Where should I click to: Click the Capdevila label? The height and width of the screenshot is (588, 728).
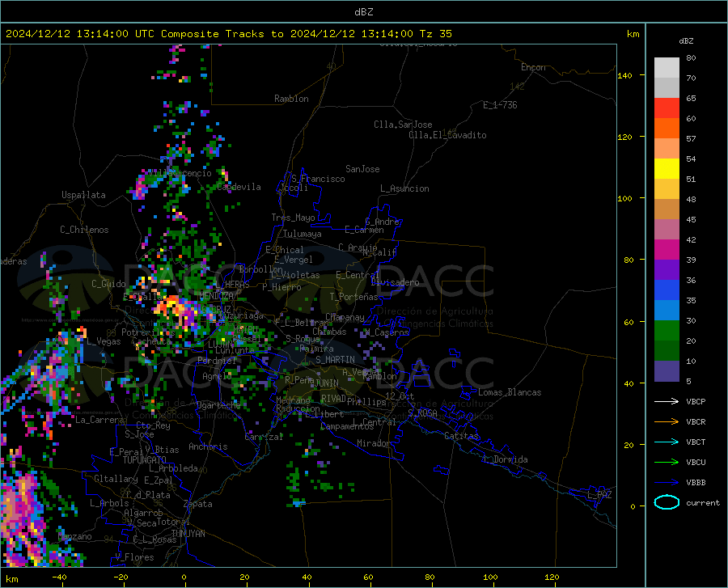coord(239,187)
